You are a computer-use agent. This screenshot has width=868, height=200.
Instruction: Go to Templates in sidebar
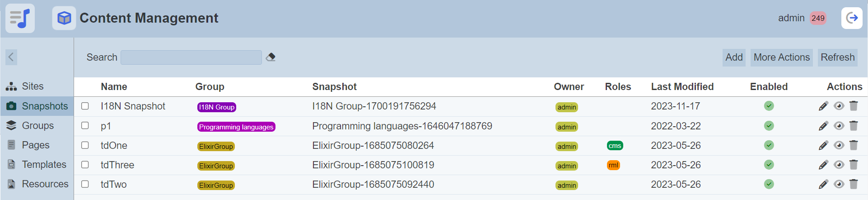(44, 165)
